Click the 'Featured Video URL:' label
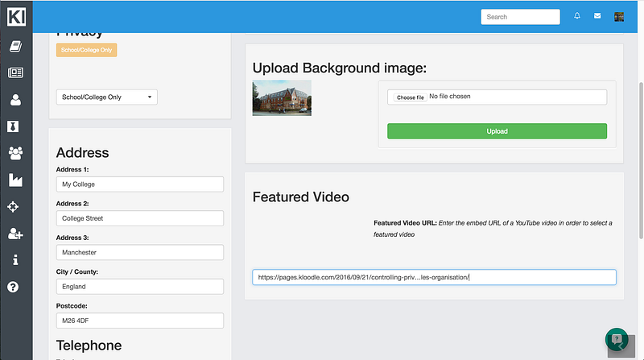The height and width of the screenshot is (360, 644). 405,223
